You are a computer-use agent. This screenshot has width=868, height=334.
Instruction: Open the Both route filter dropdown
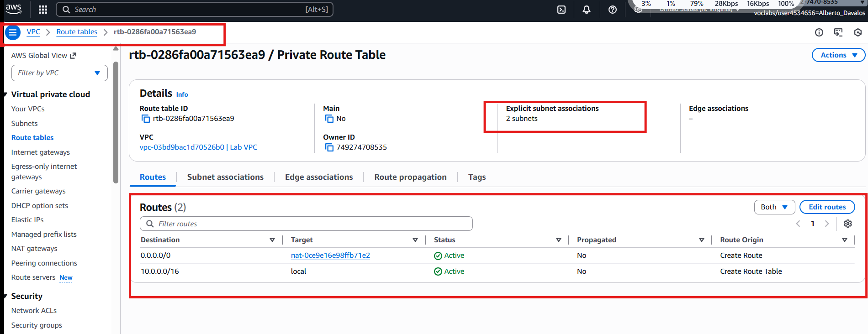pyautogui.click(x=774, y=207)
